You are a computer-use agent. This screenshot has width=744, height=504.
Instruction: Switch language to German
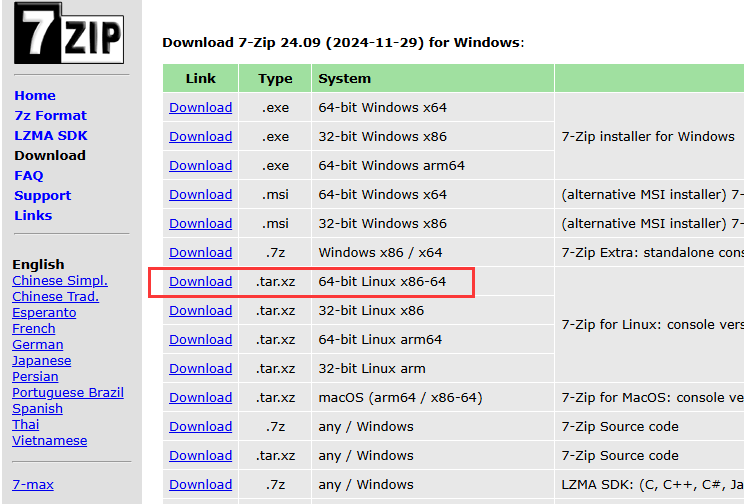pos(37,345)
